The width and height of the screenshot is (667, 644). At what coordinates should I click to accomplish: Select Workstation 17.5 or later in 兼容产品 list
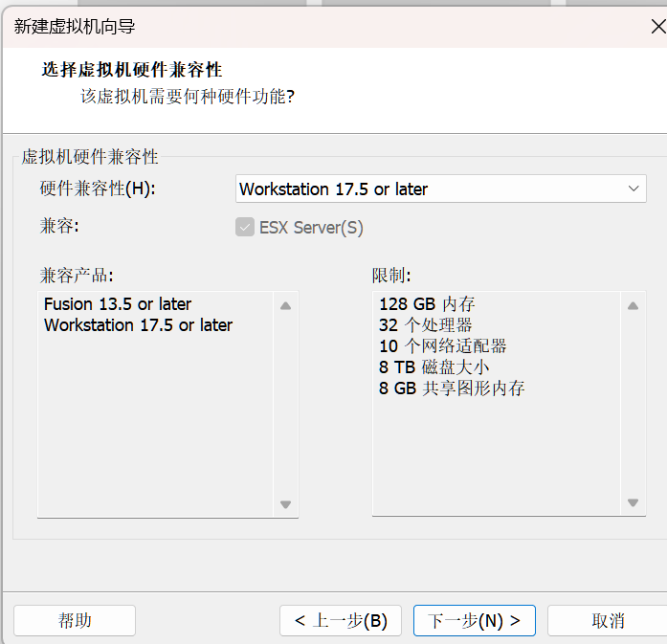(138, 325)
